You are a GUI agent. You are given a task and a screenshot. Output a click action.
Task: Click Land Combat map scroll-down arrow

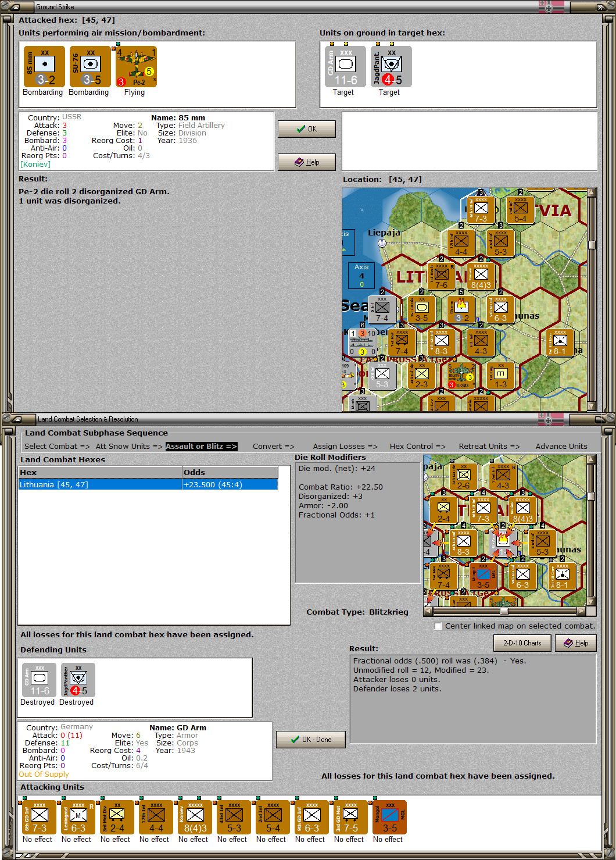(x=592, y=602)
